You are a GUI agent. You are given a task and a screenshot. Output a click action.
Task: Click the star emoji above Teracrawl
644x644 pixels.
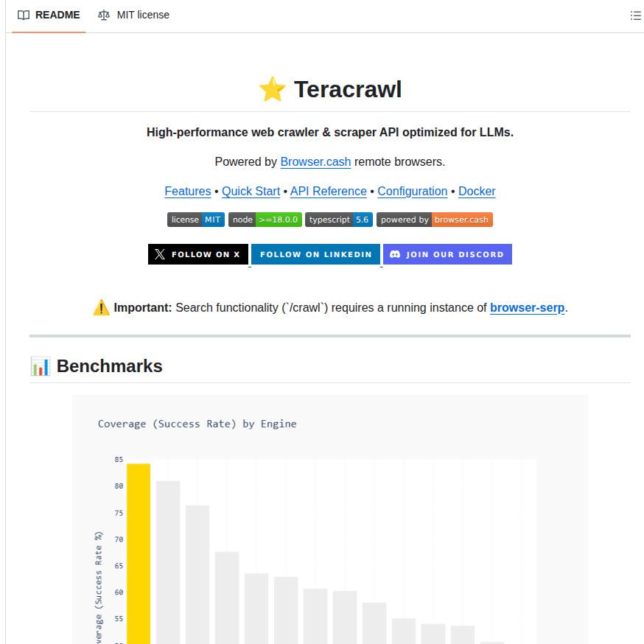coord(272,88)
